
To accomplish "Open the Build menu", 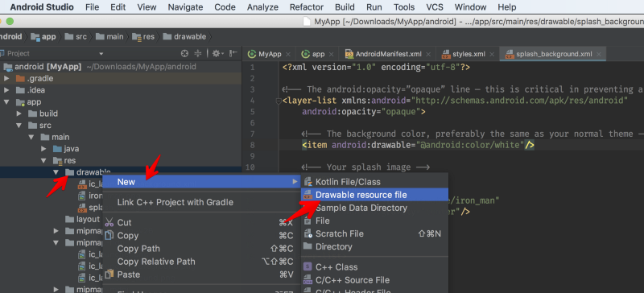I will coord(345,7).
